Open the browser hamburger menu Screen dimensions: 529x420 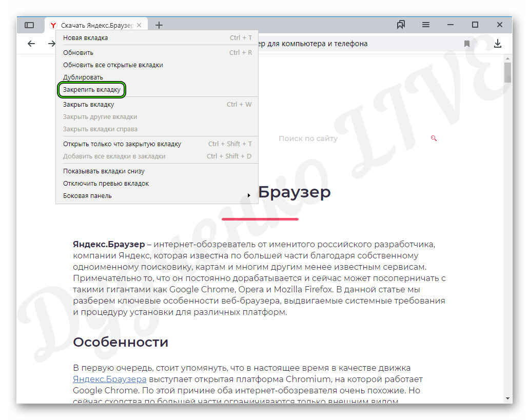[x=426, y=25]
